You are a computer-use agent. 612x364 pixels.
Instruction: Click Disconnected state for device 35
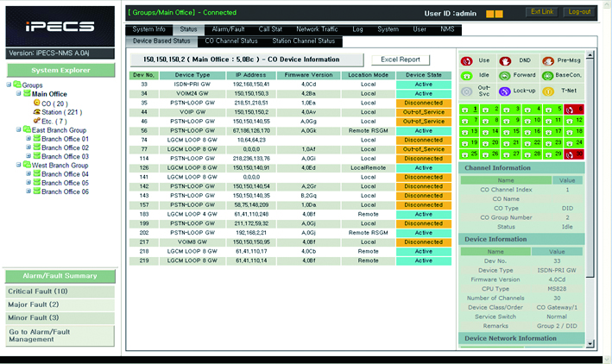(424, 103)
